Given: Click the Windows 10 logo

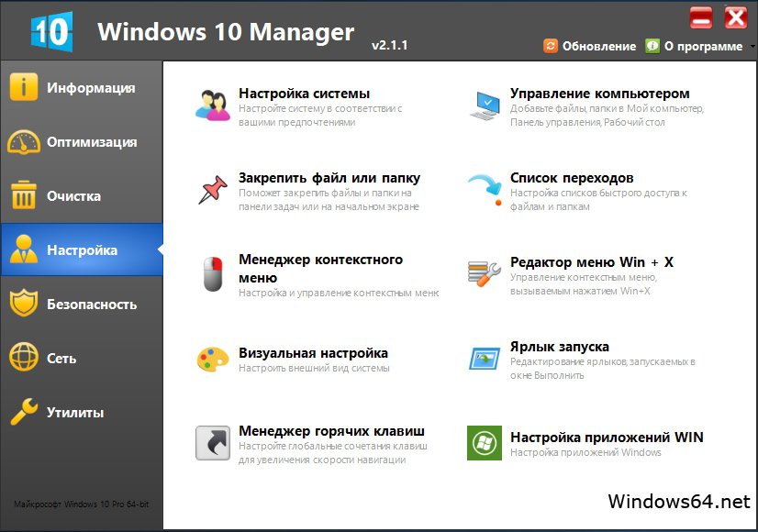Looking at the screenshot, I should pyautogui.click(x=51, y=31).
